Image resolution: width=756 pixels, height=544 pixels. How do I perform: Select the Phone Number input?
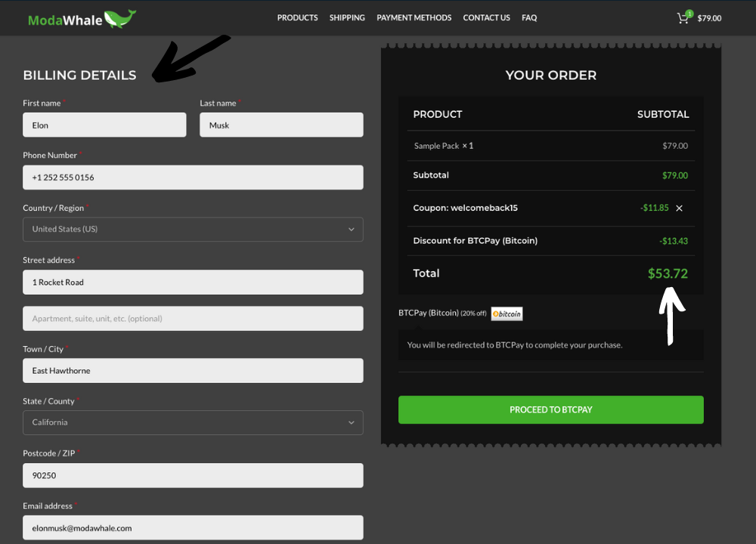(193, 178)
